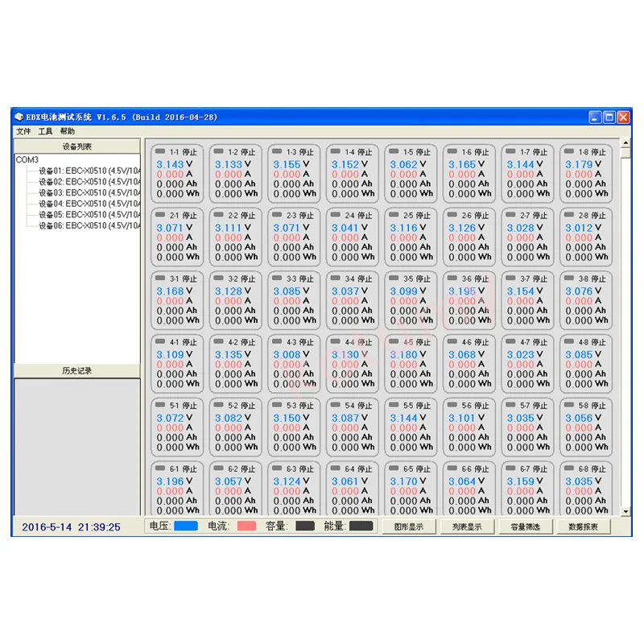This screenshot has height=644, width=644.
Task: Select 设备03 EBC-X0510 in tree
Action: point(89,192)
